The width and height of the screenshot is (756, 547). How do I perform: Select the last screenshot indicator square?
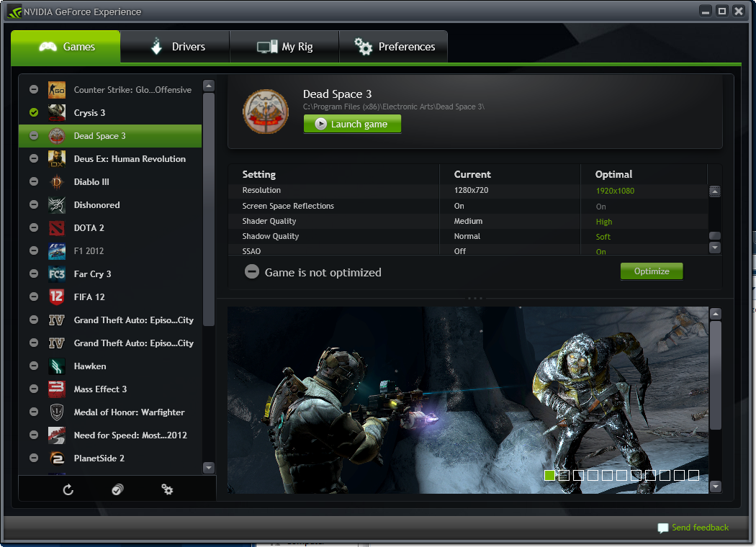pos(694,475)
